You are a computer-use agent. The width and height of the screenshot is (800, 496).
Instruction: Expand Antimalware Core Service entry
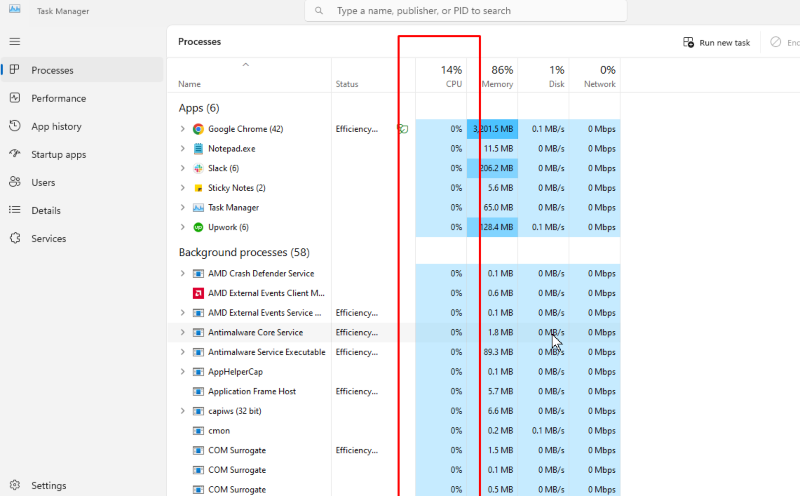(182, 333)
